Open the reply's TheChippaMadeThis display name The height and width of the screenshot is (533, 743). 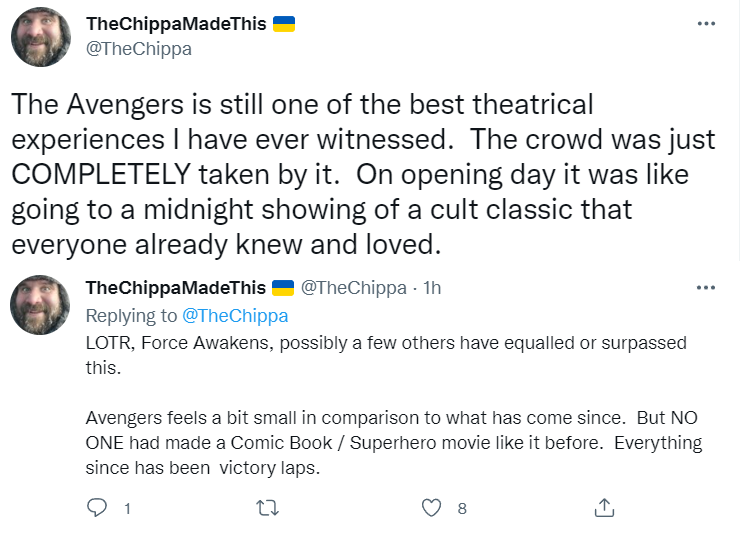[176, 288]
